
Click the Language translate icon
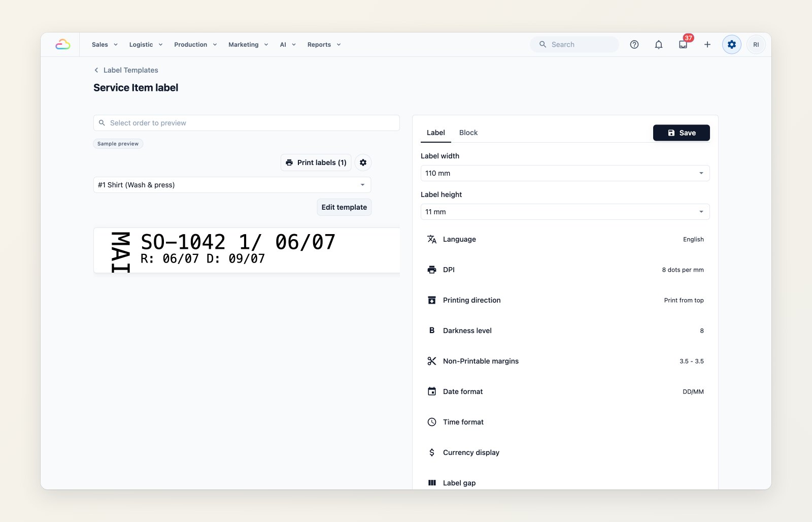click(x=432, y=239)
